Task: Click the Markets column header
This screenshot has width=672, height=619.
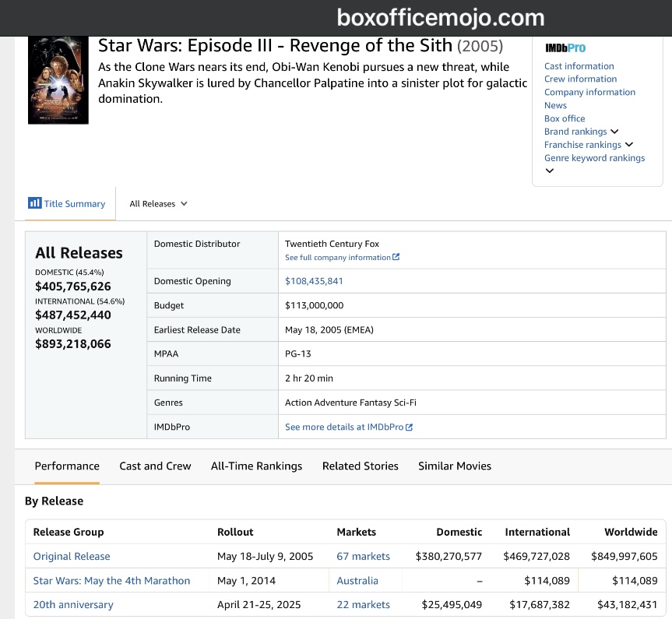Action: (356, 532)
